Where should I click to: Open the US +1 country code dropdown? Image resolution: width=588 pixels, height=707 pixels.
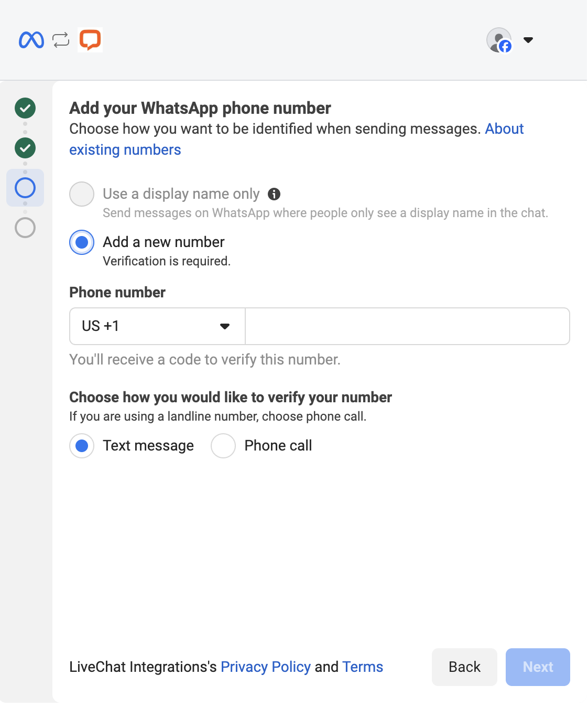[x=157, y=326]
